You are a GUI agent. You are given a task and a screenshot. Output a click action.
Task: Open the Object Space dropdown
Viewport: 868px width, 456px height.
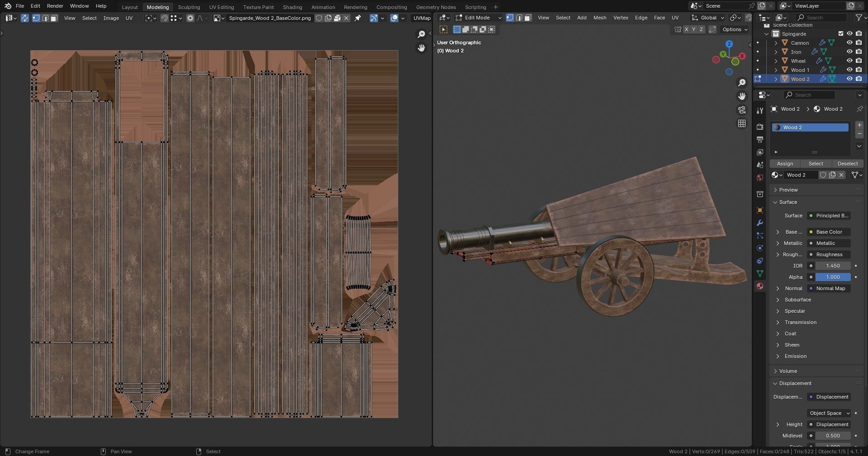click(x=829, y=413)
